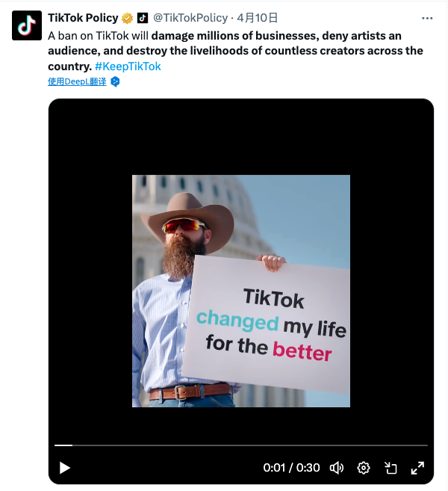The image size is (448, 491).
Task: Open the @TikTokPolicy handle
Action: pyautogui.click(x=190, y=18)
